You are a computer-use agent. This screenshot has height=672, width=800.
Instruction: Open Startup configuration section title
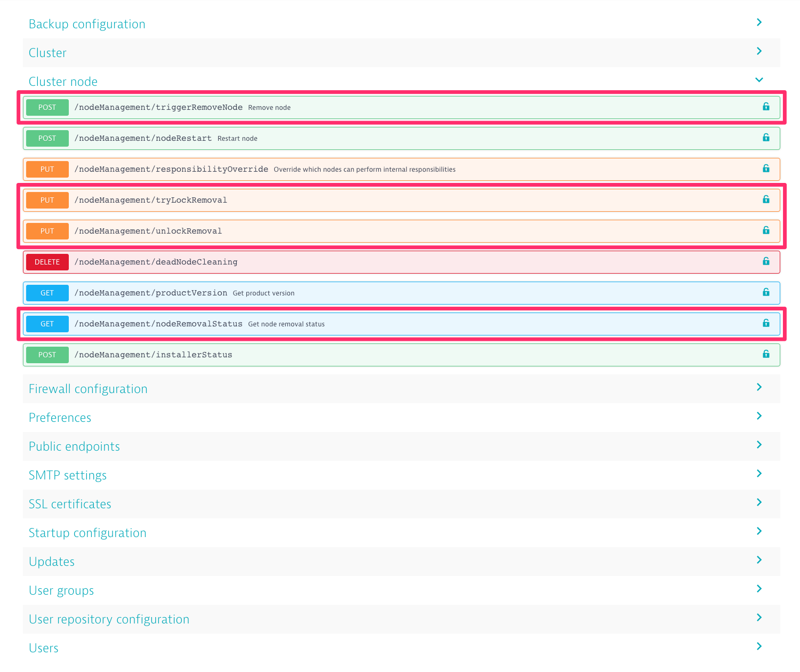87,533
